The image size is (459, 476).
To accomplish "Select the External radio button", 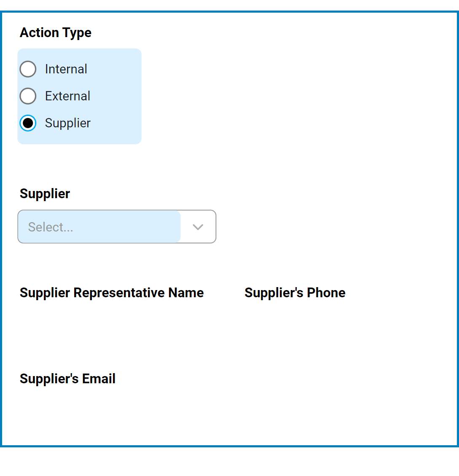I will click(x=28, y=96).
